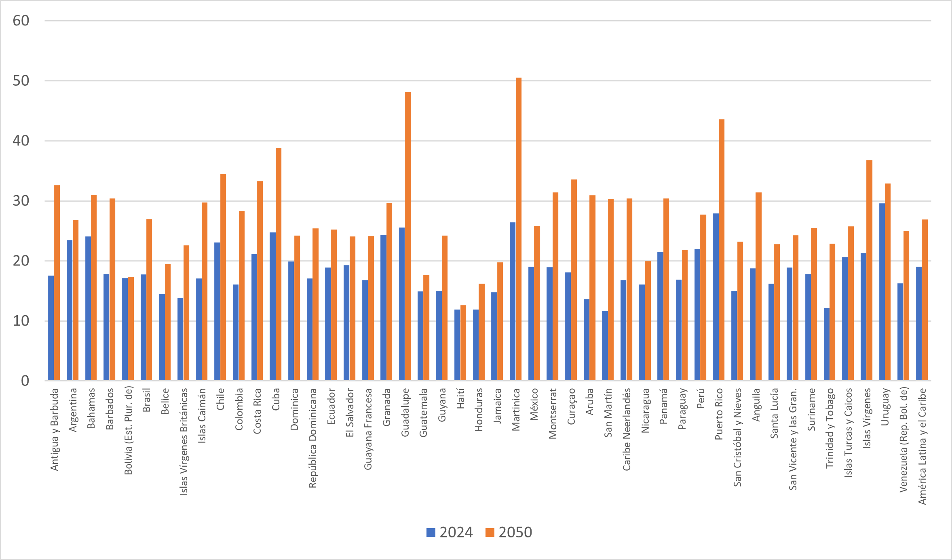Screen dimensions: 952x560
Task: Click the América Latina y el Caribe label
Action: tap(922, 446)
